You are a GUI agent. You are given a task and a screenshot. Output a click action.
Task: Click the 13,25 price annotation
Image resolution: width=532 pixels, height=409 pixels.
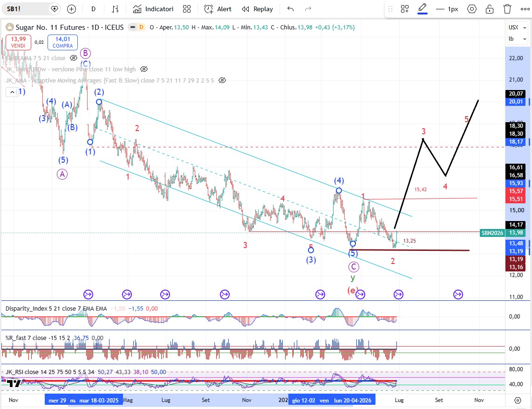(409, 241)
